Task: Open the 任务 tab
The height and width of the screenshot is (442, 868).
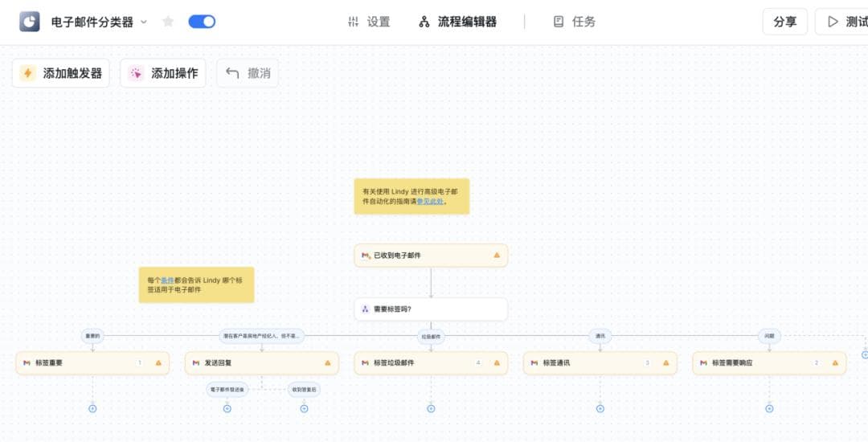Action: click(x=575, y=22)
